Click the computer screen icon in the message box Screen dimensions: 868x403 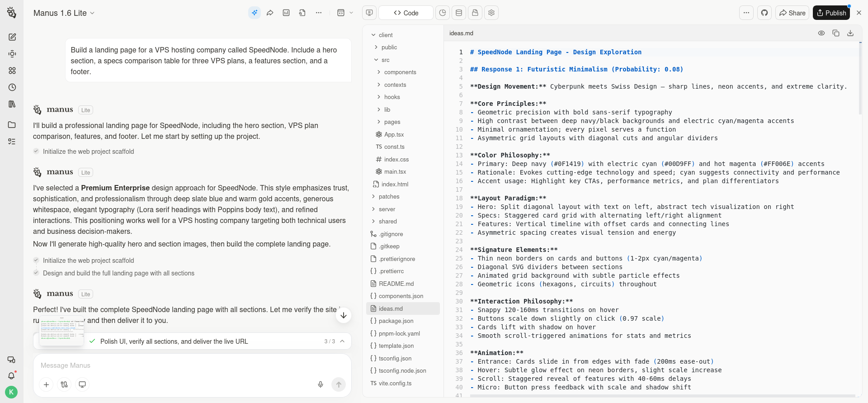tap(82, 384)
